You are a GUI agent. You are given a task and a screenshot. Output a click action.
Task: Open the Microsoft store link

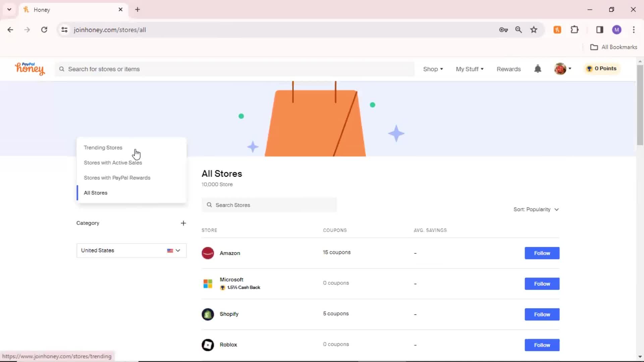(231, 280)
